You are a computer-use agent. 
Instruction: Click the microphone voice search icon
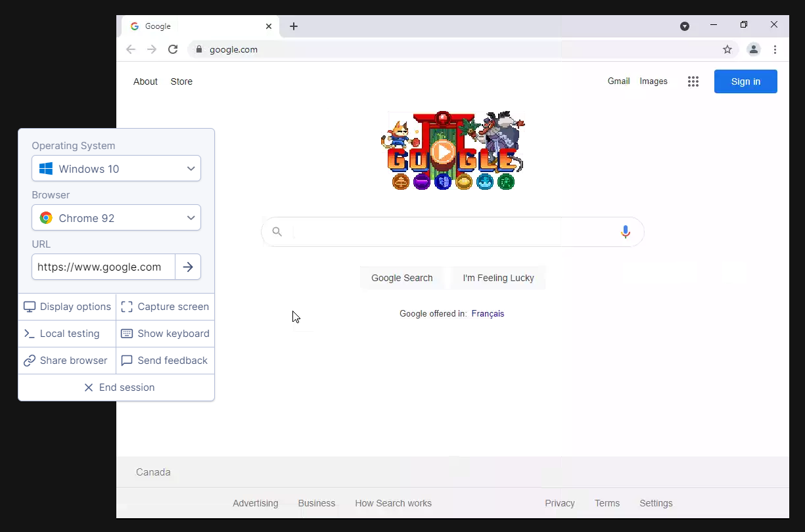626,232
